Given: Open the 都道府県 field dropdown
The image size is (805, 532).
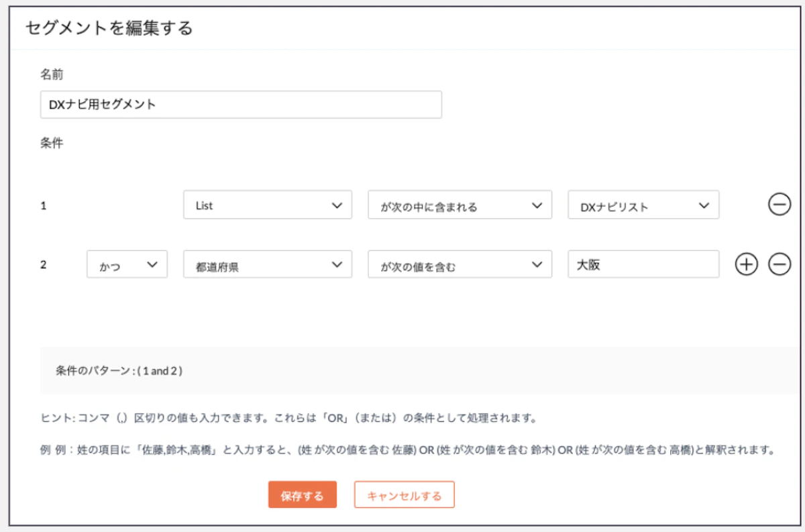Looking at the screenshot, I should pyautogui.click(x=268, y=264).
